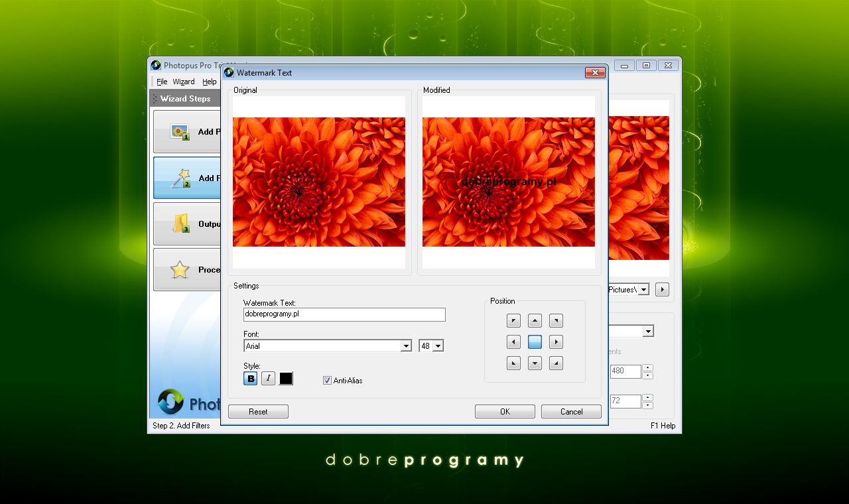Click the next arrow button beside Pictures dropdown
This screenshot has width=849, height=504.
pyautogui.click(x=662, y=290)
